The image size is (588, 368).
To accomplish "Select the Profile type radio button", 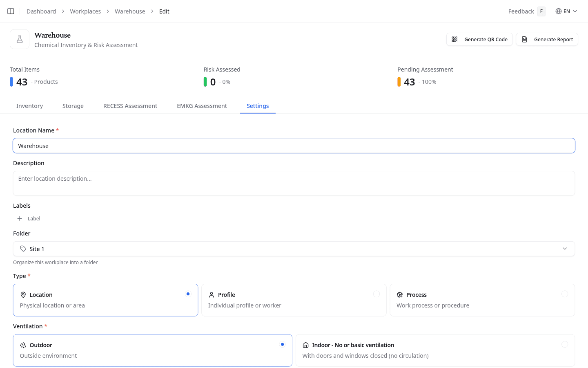I will (x=376, y=294).
